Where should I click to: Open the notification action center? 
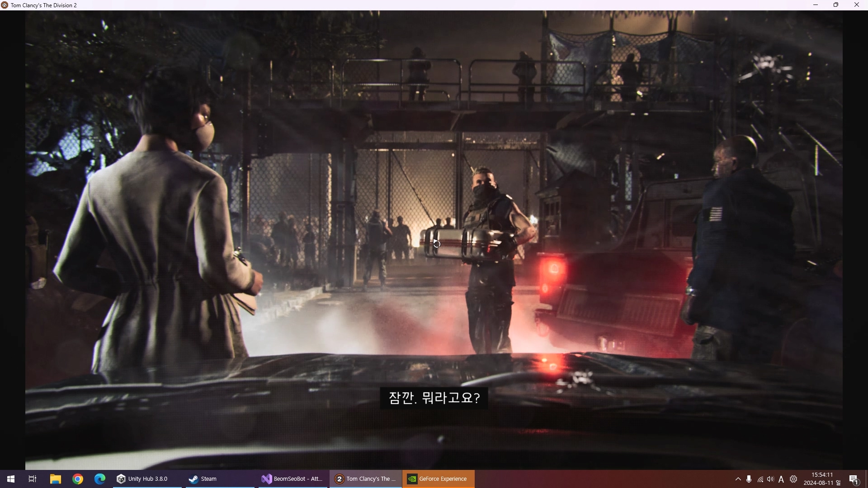854,479
